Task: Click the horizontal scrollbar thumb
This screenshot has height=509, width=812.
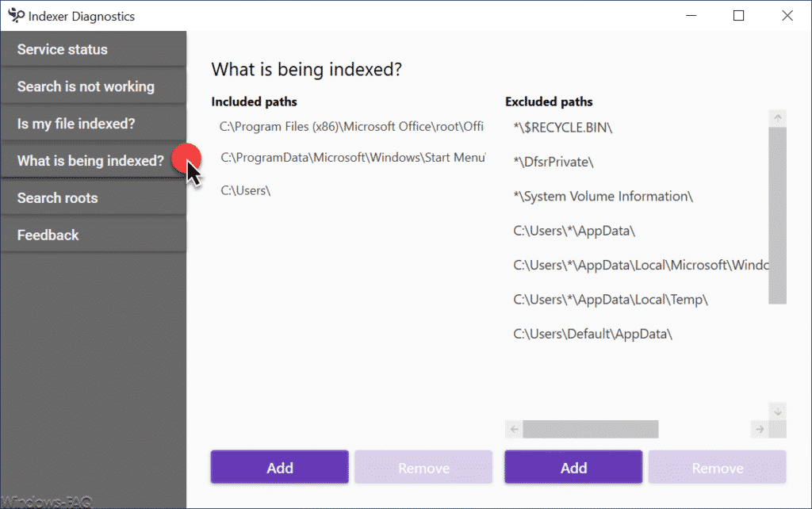Action: 590,429
